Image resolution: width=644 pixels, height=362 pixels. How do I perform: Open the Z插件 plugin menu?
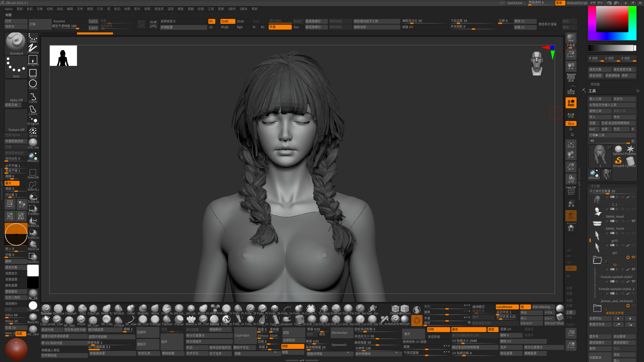(231, 9)
